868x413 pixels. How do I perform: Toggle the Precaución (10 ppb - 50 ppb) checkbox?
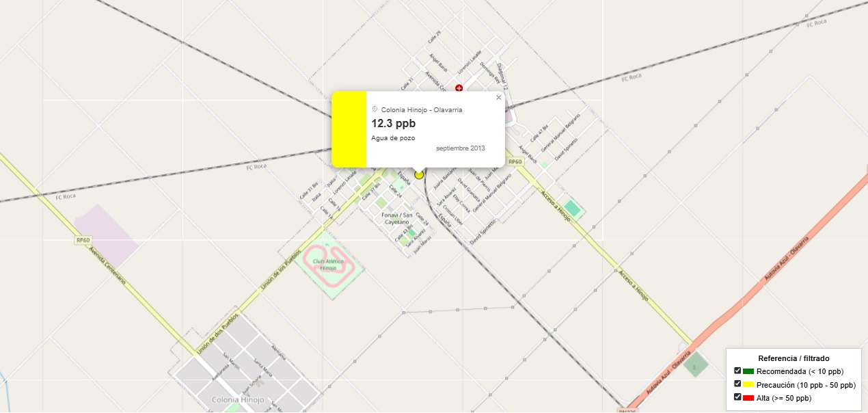(x=737, y=384)
